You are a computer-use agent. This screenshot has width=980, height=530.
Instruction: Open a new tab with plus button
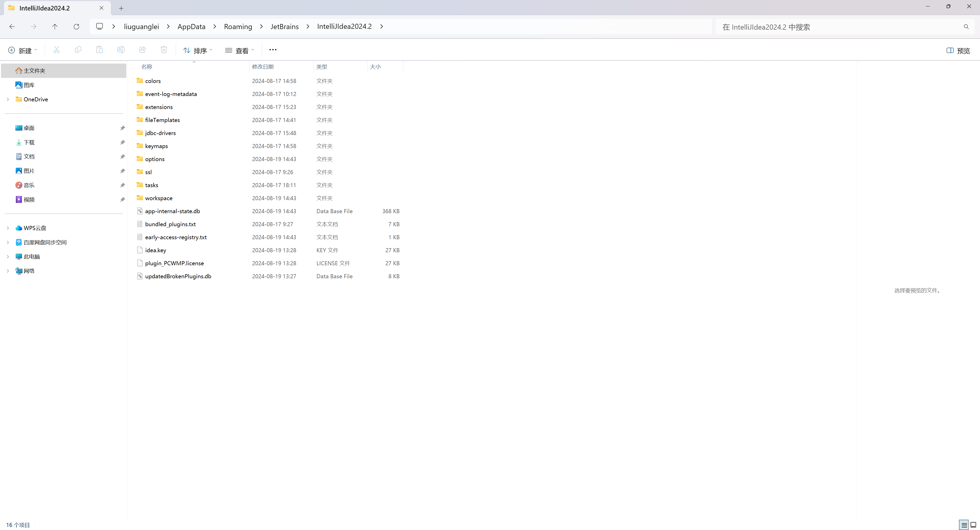point(121,8)
